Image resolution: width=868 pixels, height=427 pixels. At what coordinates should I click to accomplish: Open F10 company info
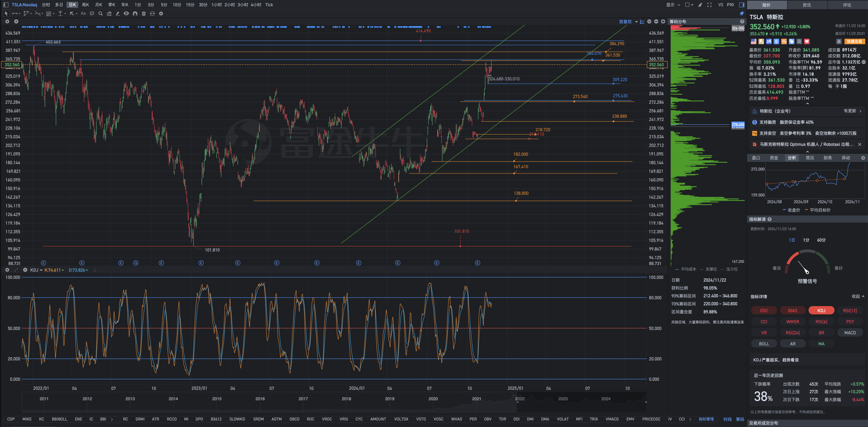coord(730,5)
